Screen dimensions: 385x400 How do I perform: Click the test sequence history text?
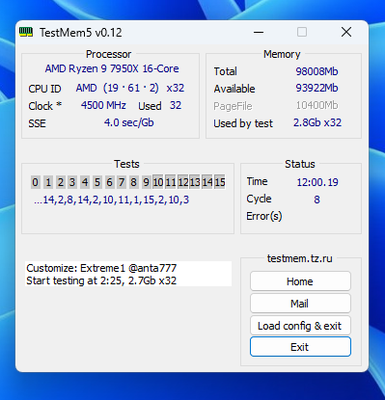point(111,200)
